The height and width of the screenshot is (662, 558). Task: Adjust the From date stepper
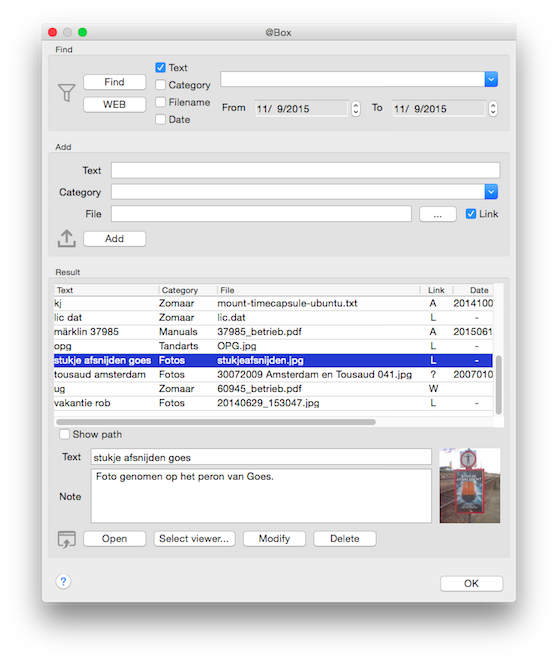(356, 109)
